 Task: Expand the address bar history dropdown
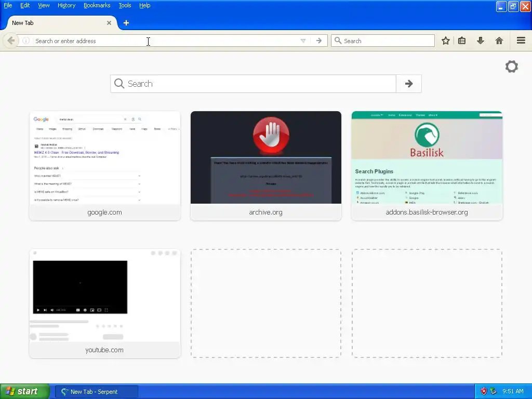tap(303, 41)
